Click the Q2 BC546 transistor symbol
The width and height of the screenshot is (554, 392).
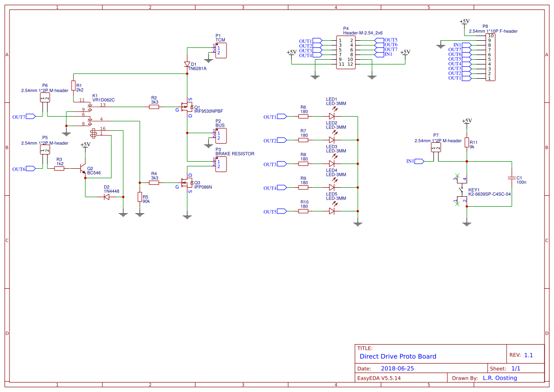(83, 168)
